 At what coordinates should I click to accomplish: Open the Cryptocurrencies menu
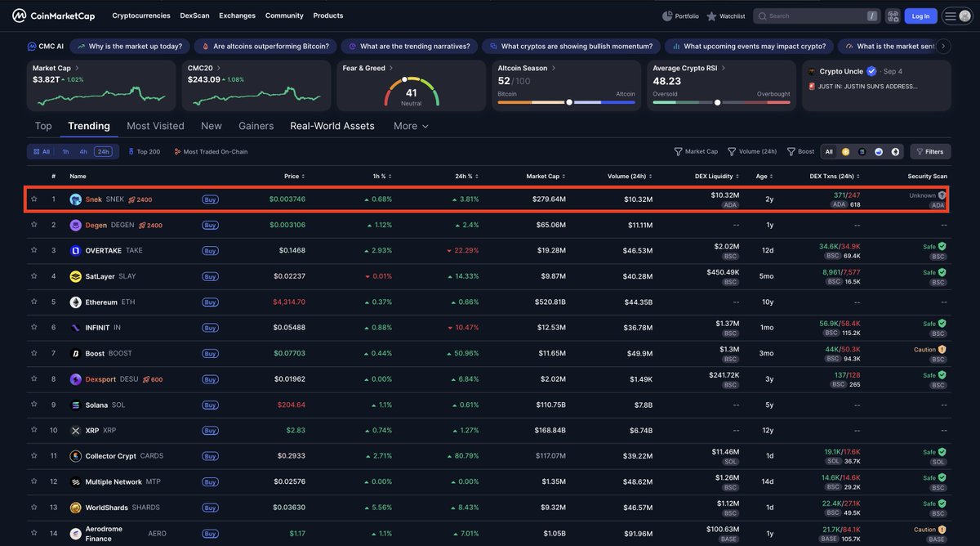141,16
